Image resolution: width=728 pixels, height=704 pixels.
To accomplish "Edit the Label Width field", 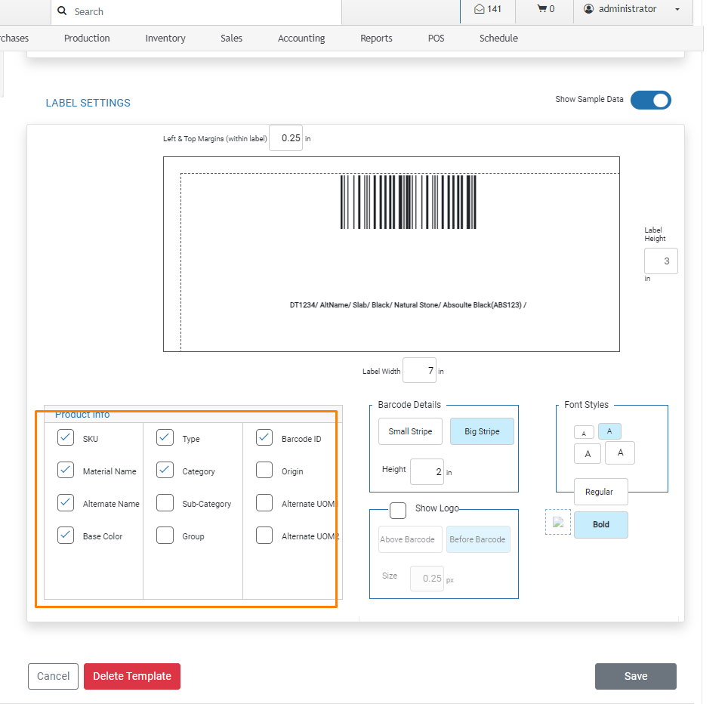I will (419, 370).
